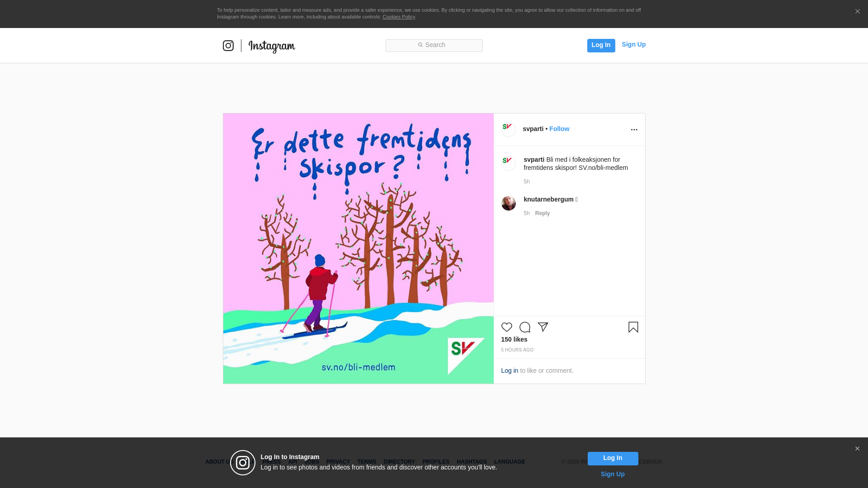Click the skiing illustration post image
The height and width of the screenshot is (488, 868).
[359, 249]
